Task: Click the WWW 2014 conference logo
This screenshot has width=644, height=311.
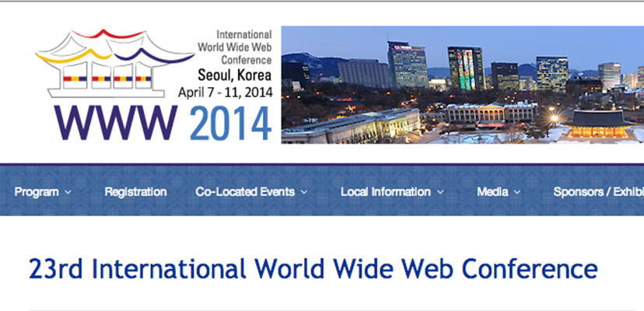Action: [x=154, y=85]
